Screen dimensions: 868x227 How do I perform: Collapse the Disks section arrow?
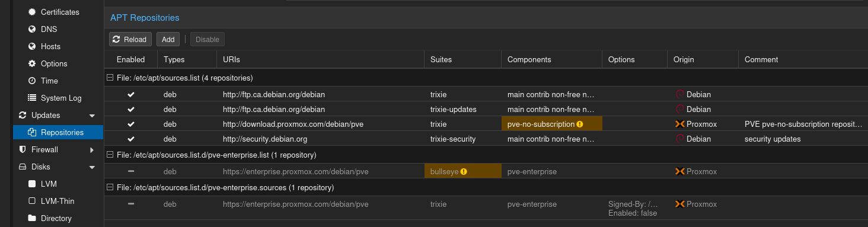coord(92,167)
